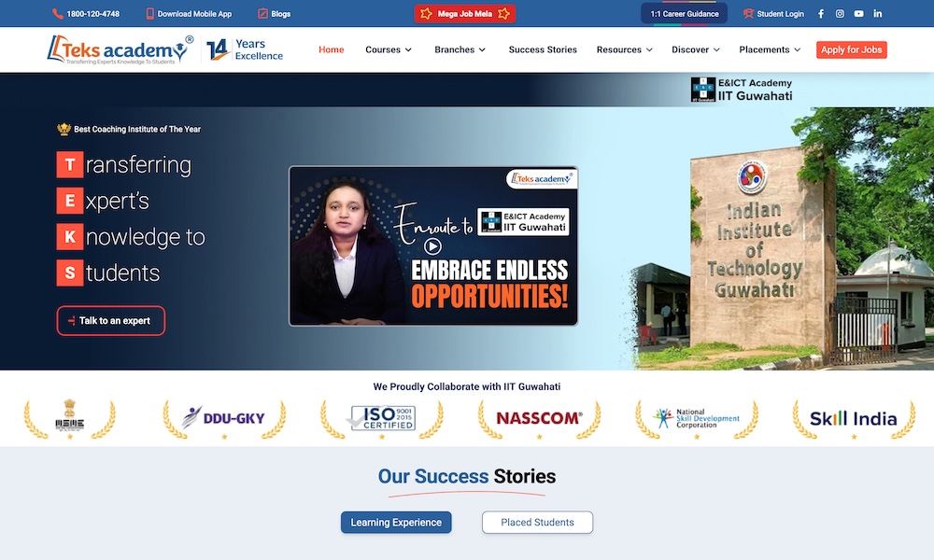Toggle the 1:1 Career Guidance option
Screen dimensions: 934x560
pyautogui.click(x=684, y=13)
